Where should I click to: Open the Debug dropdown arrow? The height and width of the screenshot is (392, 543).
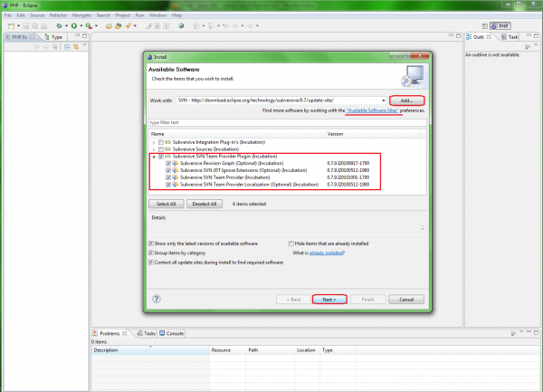(66, 26)
